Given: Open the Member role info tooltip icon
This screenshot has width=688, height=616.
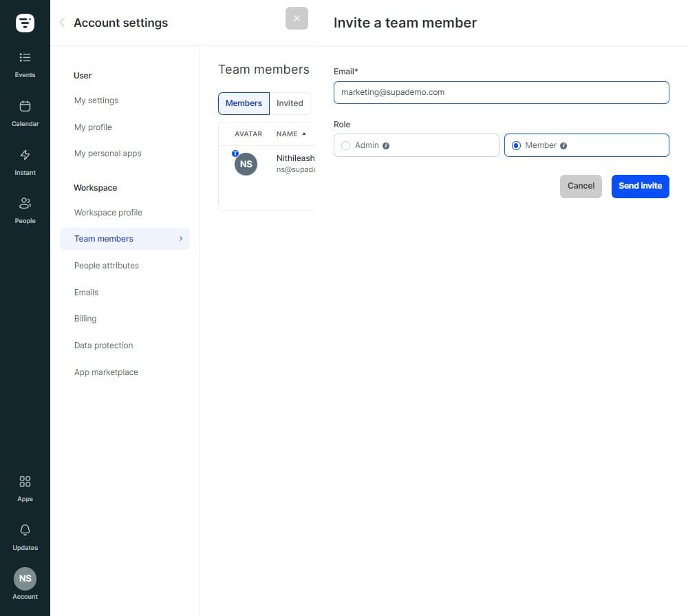Looking at the screenshot, I should [x=563, y=145].
